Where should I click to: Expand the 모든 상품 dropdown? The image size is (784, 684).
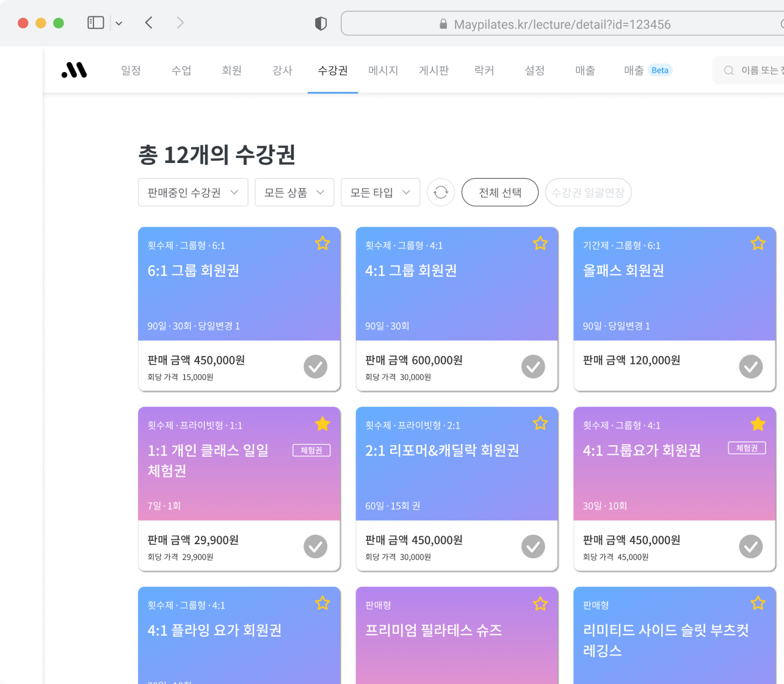point(294,192)
